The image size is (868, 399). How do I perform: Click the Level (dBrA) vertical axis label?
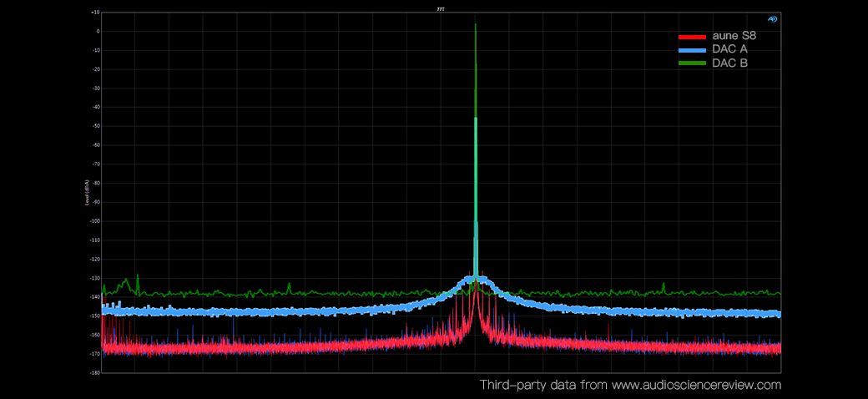[x=87, y=193]
